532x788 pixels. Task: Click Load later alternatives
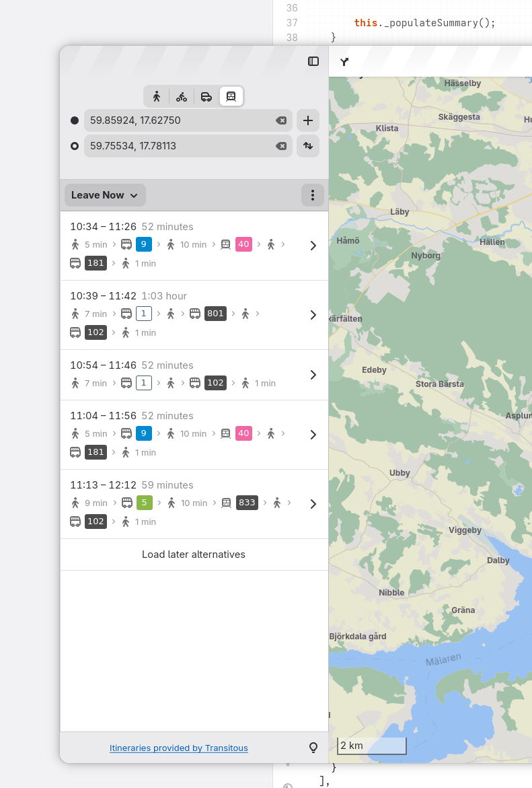click(x=194, y=554)
